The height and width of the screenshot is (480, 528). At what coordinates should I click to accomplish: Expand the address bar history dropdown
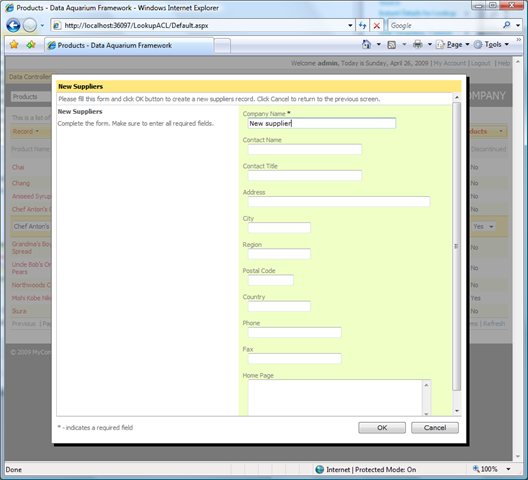click(350, 26)
